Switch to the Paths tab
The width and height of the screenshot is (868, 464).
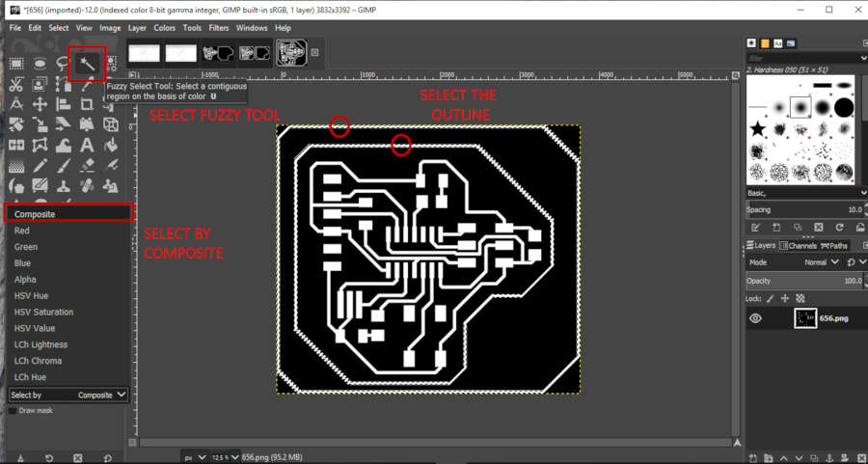[x=834, y=245]
